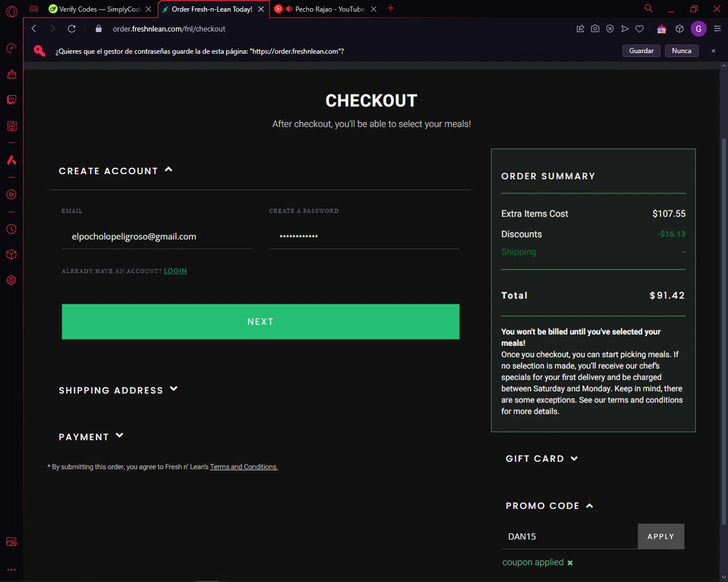The width and height of the screenshot is (728, 582).
Task: Click the Email input field
Action: click(157, 236)
